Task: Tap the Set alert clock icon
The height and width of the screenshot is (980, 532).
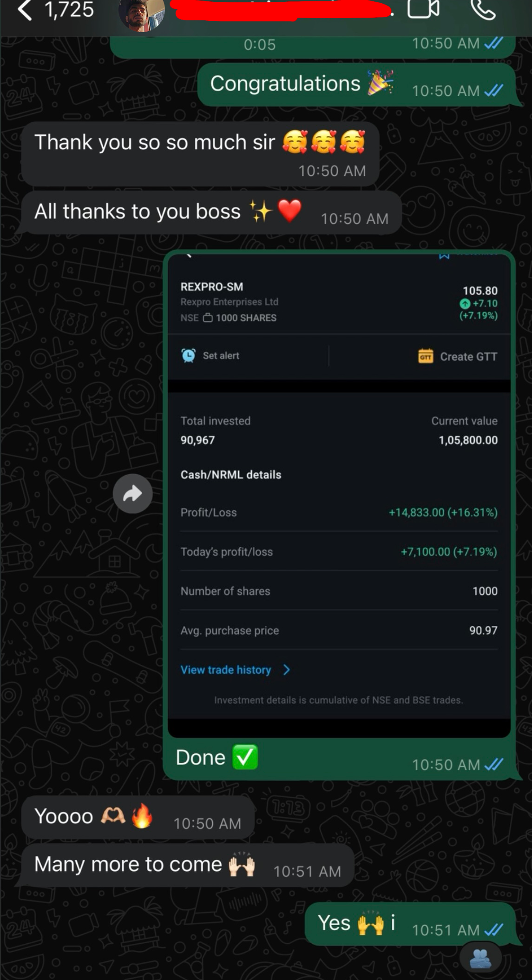Action: [x=188, y=356]
